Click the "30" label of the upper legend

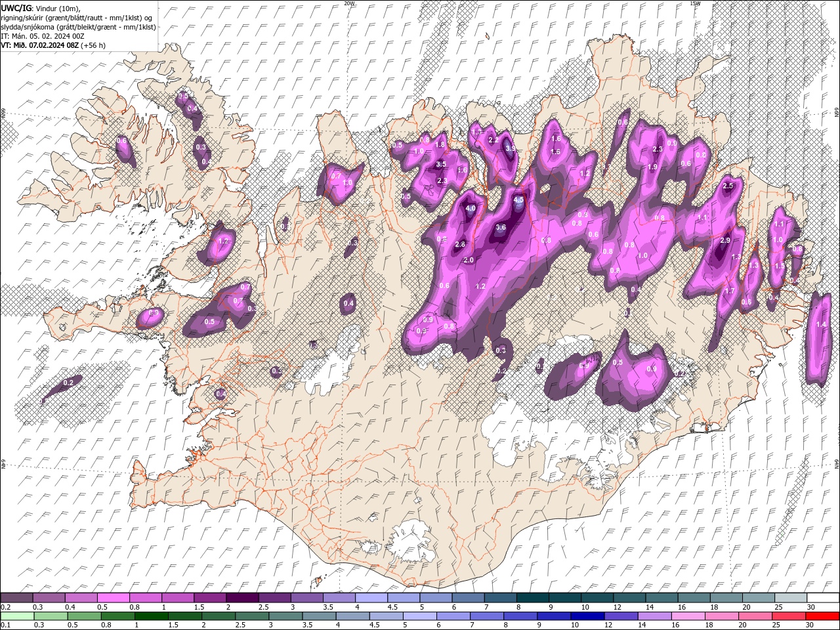tap(811, 607)
